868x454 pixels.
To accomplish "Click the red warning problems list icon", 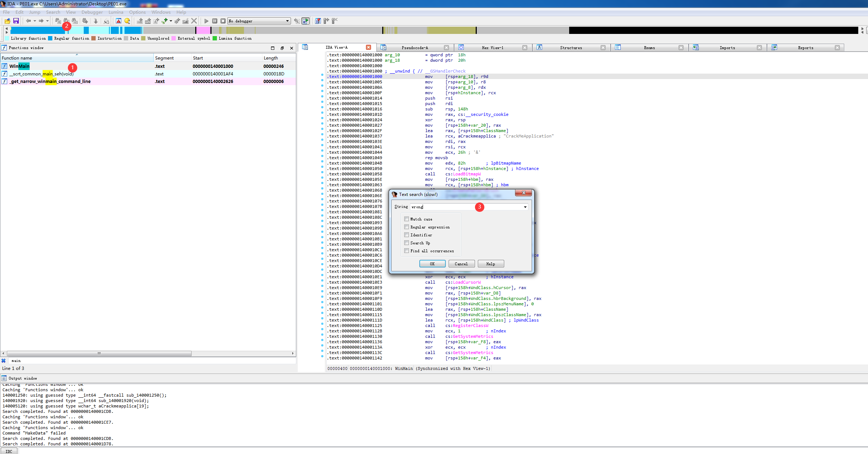I will pos(118,21).
